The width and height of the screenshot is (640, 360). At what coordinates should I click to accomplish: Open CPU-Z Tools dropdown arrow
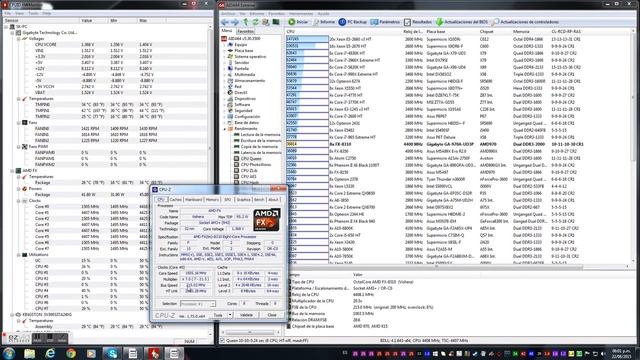point(230,315)
